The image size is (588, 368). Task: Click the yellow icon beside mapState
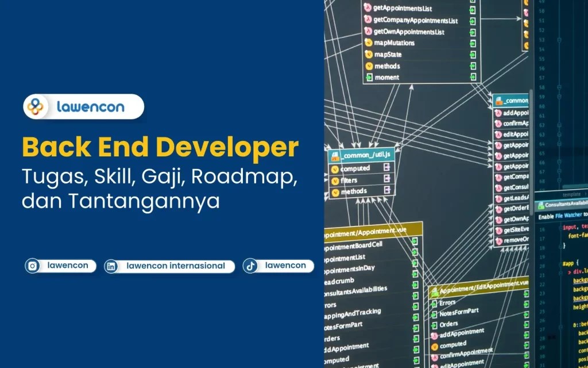click(369, 55)
